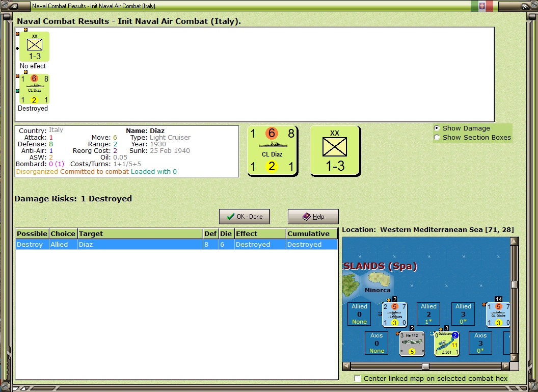Screen dimensions: 538x392
Task: Click the Type: Light Cruiser text
Action: point(160,137)
